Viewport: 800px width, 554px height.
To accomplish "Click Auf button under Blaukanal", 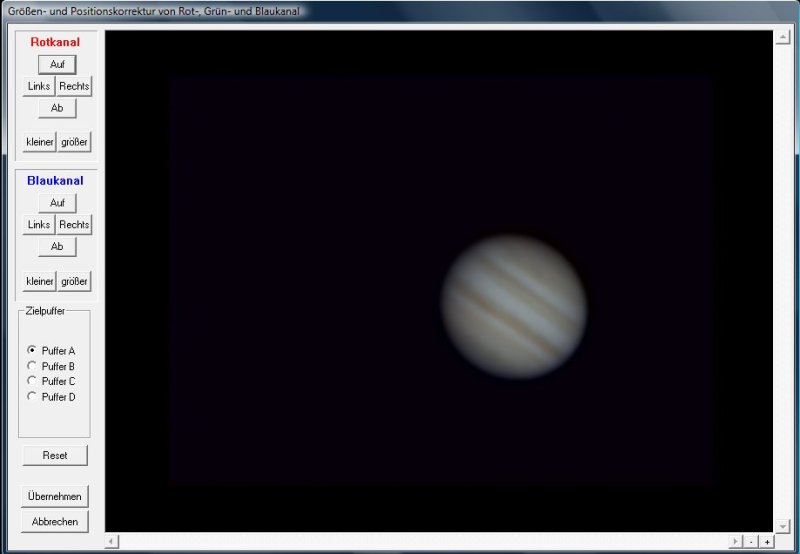I will tap(57, 203).
